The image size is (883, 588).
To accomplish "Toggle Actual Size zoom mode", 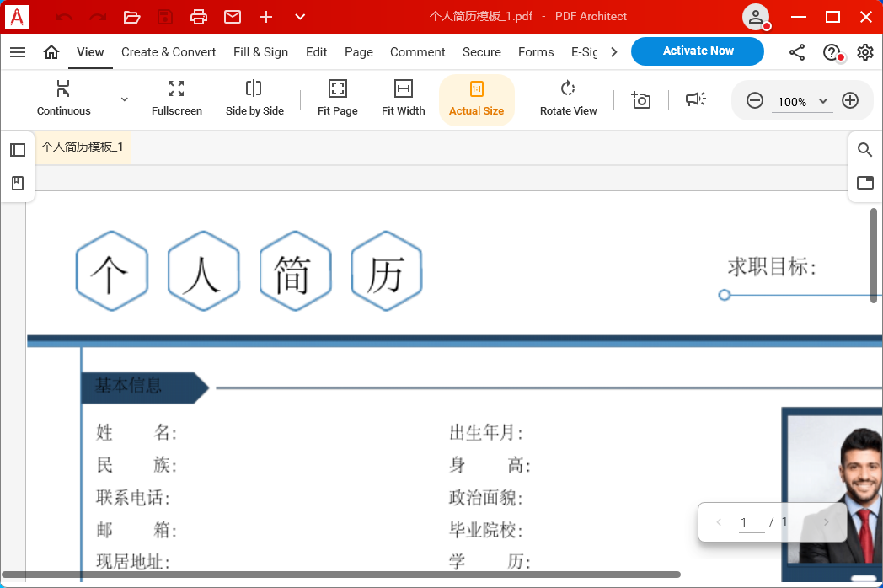I will tap(477, 99).
